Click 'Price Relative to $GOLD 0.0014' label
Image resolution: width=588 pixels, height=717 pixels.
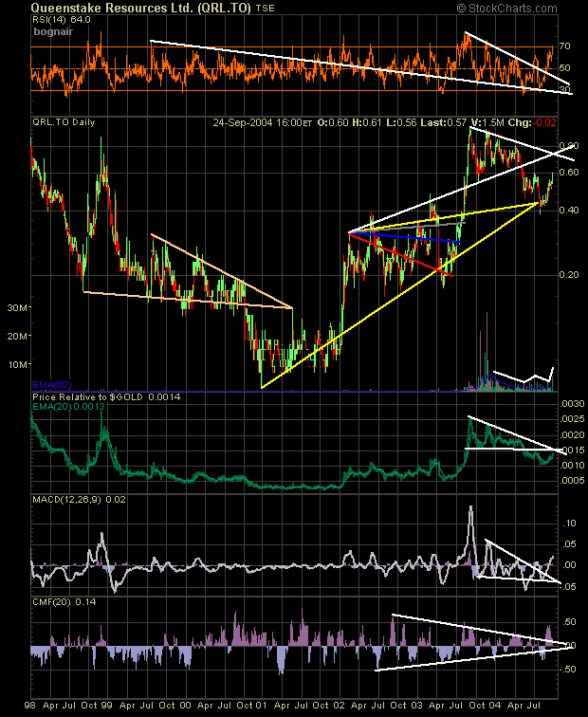click(106, 397)
